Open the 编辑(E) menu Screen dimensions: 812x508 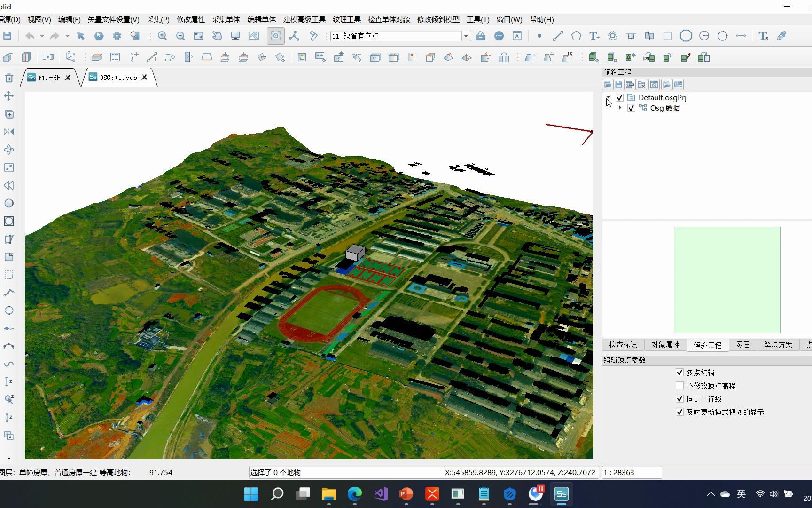(69, 20)
